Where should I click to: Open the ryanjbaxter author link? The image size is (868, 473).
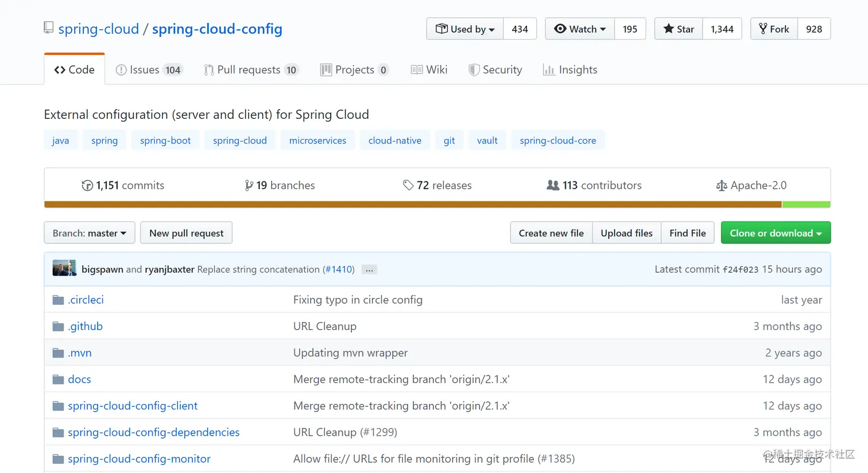(x=169, y=269)
